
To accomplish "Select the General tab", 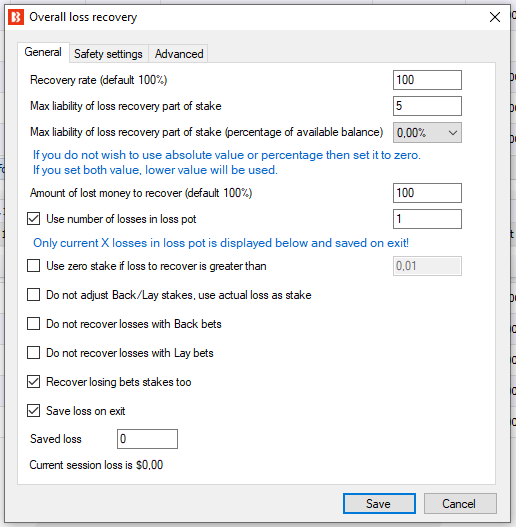I will pyautogui.click(x=43, y=52).
